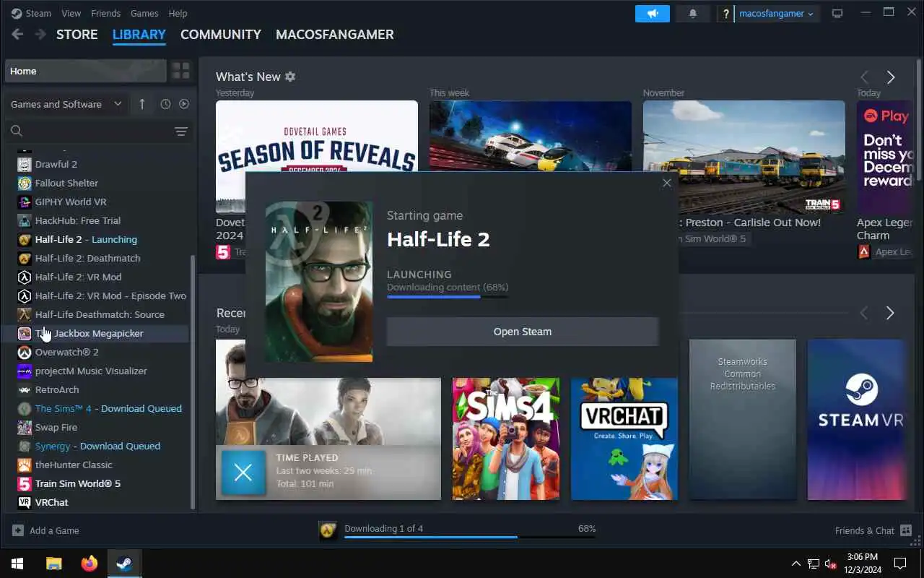The width and height of the screenshot is (924, 578).
Task: Select theHunter Classic entry
Action: coord(97,465)
